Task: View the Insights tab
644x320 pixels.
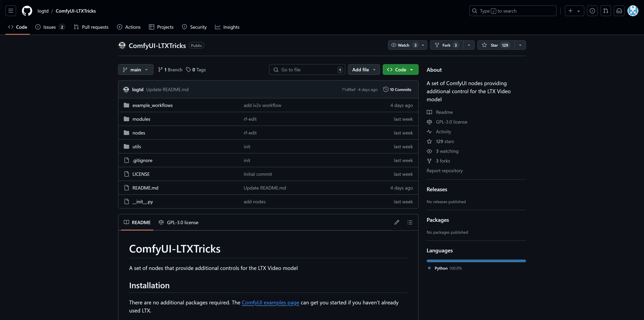Action: [x=227, y=27]
